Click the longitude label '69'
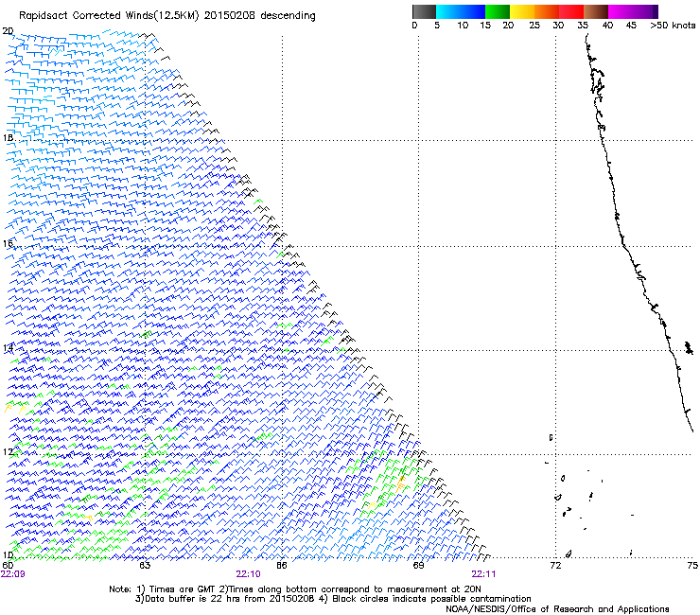This screenshot has height=615, width=700. (418, 566)
